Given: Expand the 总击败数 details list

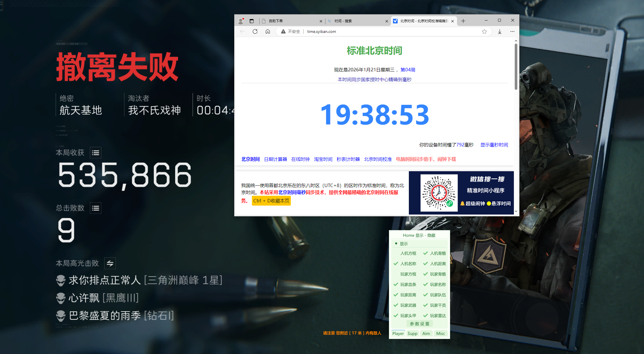Looking at the screenshot, I should click(x=96, y=208).
